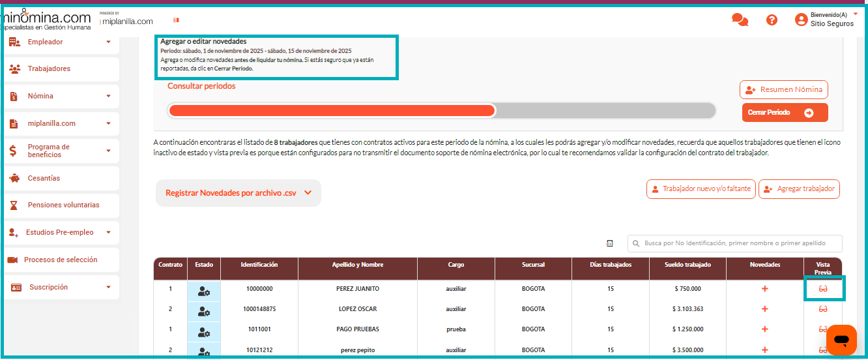Image resolution: width=868 pixels, height=360 pixels.
Task: Open the chat messages icon in header
Action: tap(740, 20)
